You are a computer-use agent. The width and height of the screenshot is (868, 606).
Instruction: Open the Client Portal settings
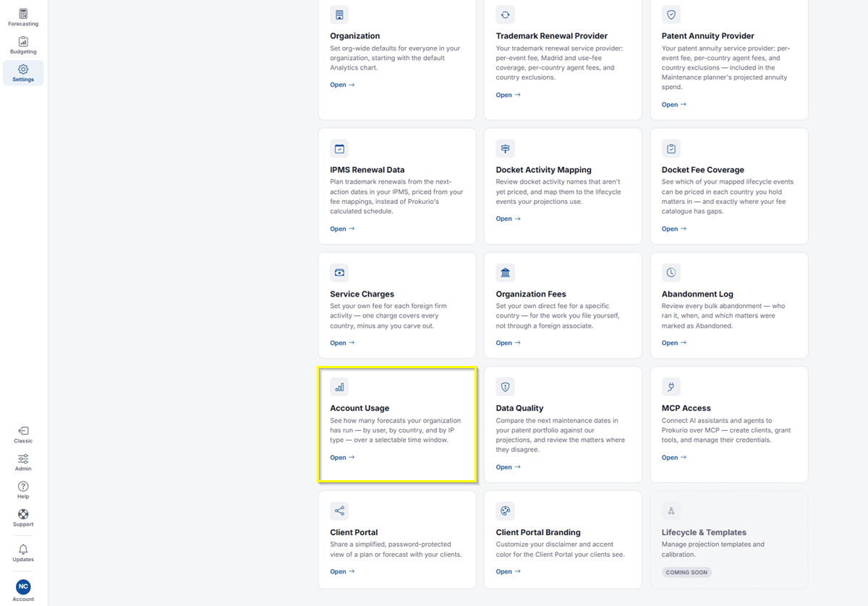342,571
